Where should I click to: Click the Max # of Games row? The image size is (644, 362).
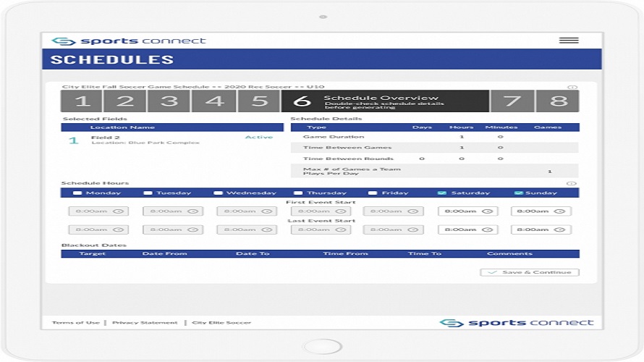click(x=435, y=171)
